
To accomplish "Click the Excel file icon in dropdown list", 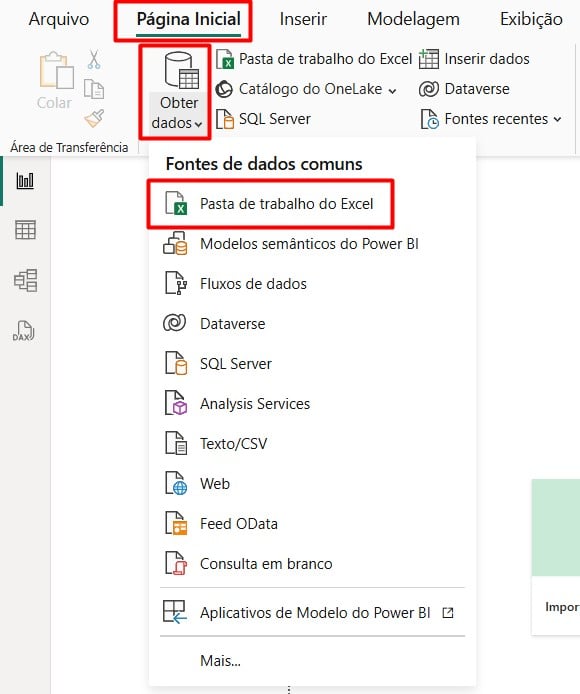I will pos(175,203).
